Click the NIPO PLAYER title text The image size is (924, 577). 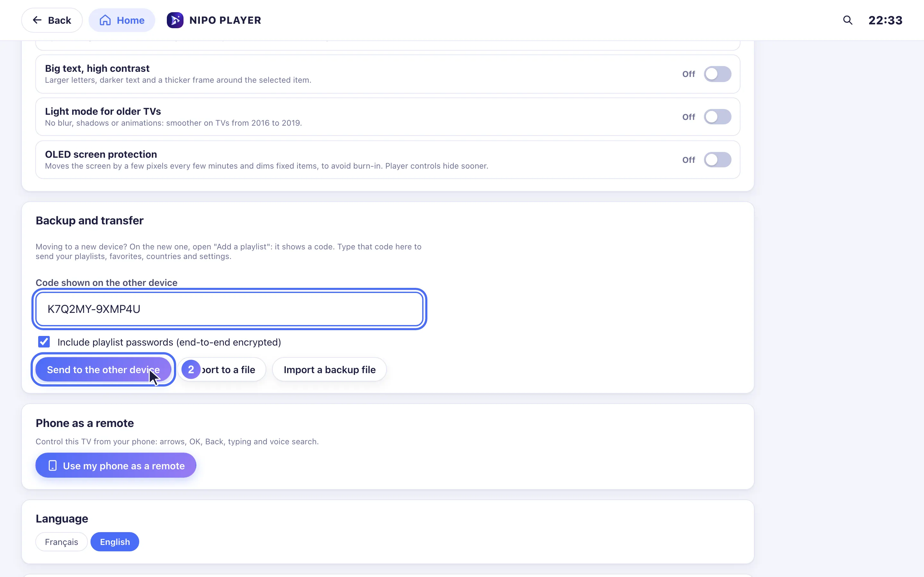coord(225,20)
